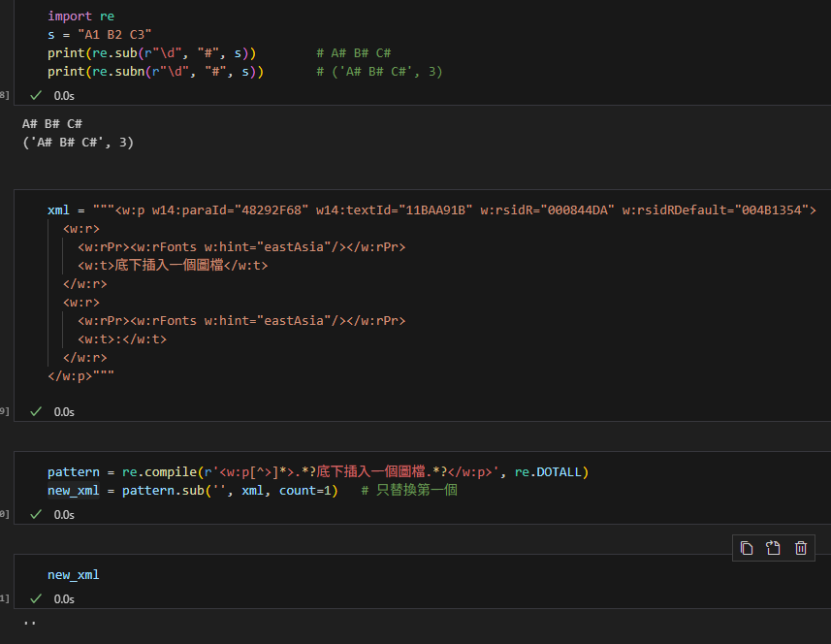The width and height of the screenshot is (831, 644).
Task: Click the green checkmark beside the import re cell
Action: [35, 95]
